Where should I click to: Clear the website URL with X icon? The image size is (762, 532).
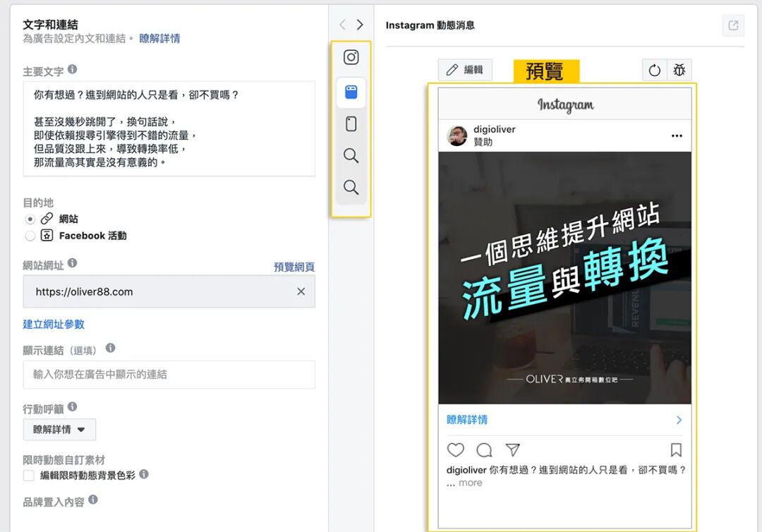click(x=301, y=291)
